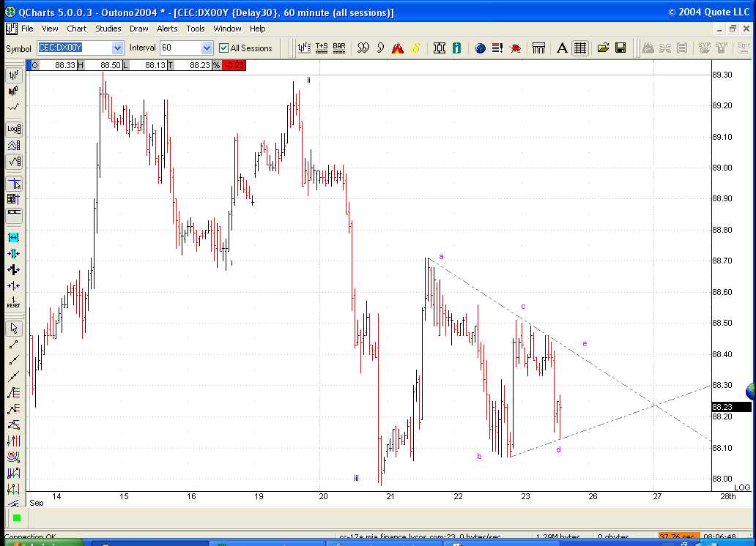
Task: Click the LOG label at chart corner
Action: coord(742,487)
